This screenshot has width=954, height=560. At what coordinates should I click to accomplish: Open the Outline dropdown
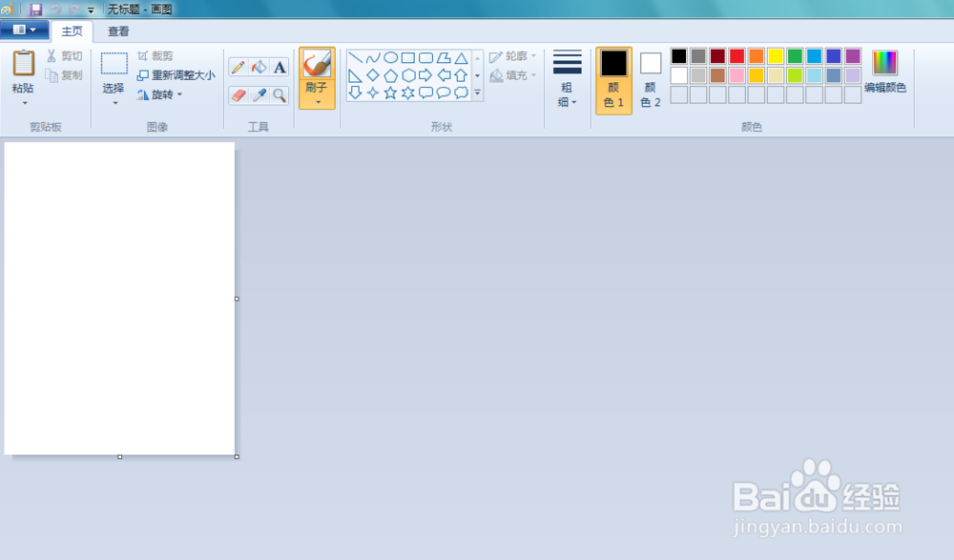(513, 56)
